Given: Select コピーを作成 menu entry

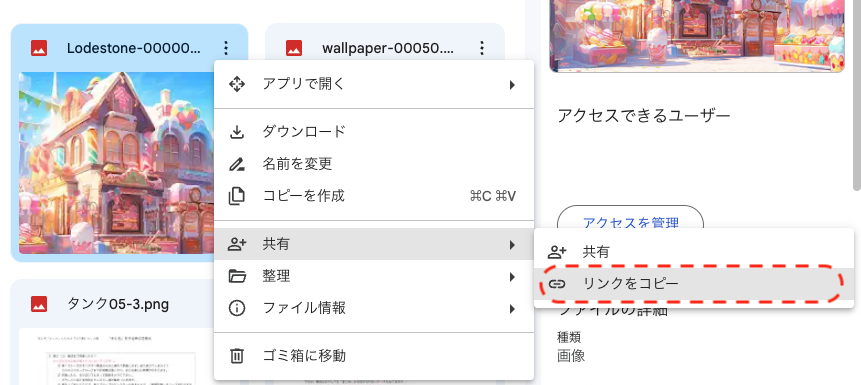Looking at the screenshot, I should (374, 196).
